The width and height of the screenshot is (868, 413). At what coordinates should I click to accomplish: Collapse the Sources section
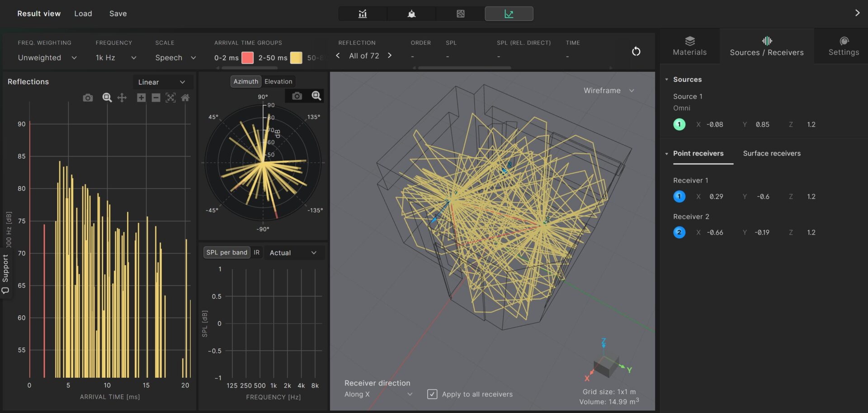[666, 80]
